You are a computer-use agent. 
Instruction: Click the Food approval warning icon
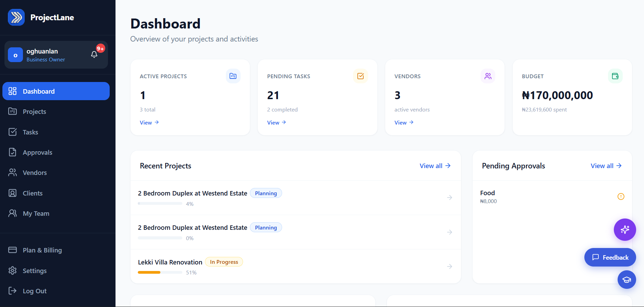(x=621, y=197)
